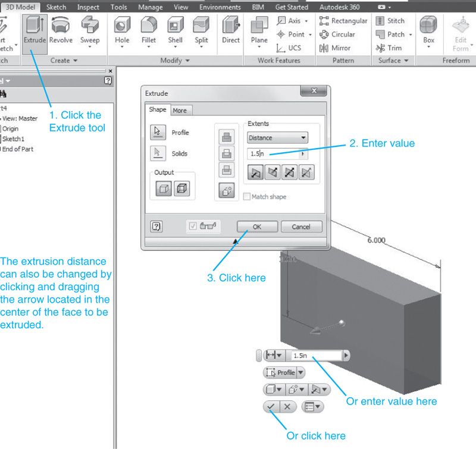The height and width of the screenshot is (449, 476).
Task: Open browser panel help button
Action: pos(108,80)
